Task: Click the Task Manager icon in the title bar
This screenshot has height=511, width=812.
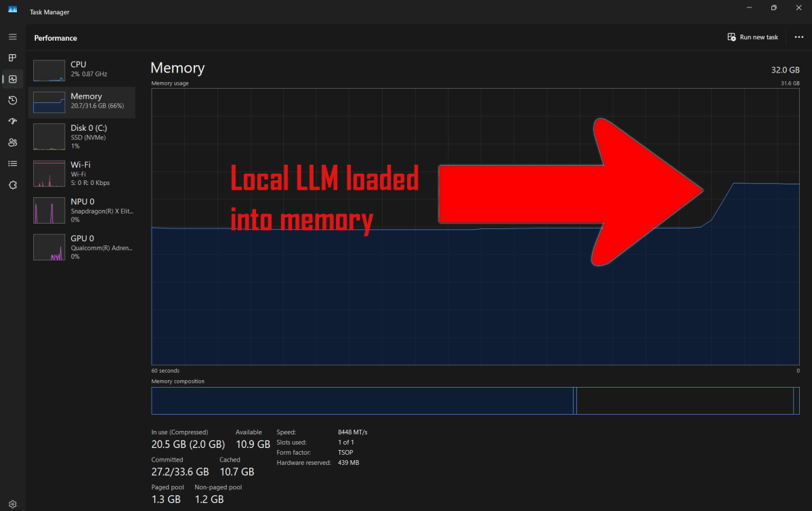Action: click(14, 7)
